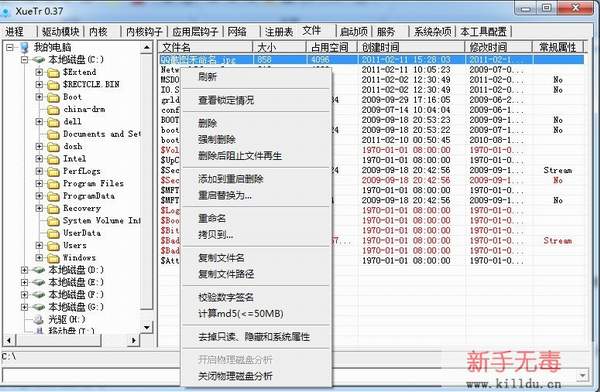This screenshot has width=600, height=392.
Task: Expand the Program Files folder node
Action: 39,183
